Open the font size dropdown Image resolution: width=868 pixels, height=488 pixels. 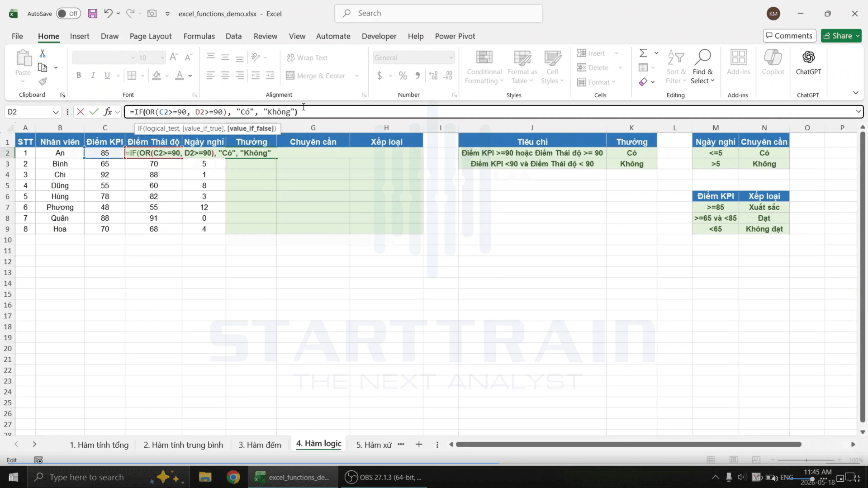[162, 57]
